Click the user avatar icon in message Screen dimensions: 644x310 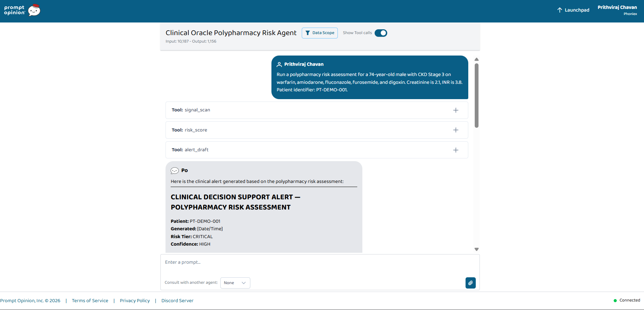(279, 64)
